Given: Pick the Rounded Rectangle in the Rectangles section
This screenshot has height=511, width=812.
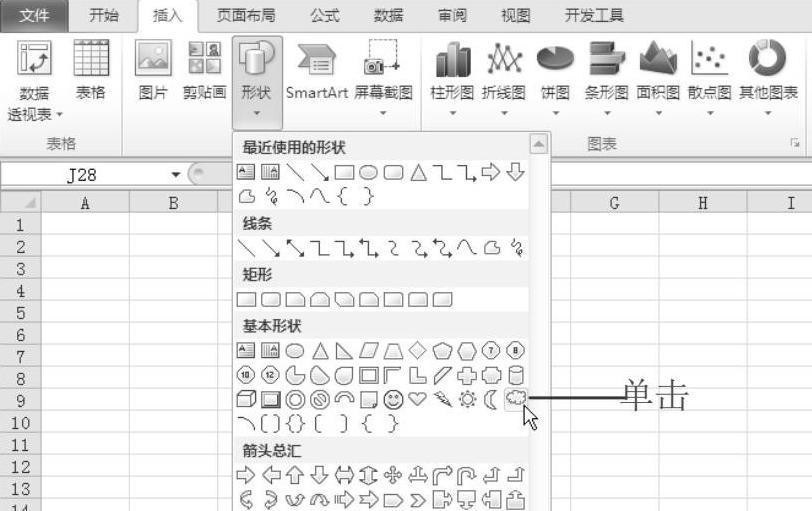Looking at the screenshot, I should [x=271, y=299].
